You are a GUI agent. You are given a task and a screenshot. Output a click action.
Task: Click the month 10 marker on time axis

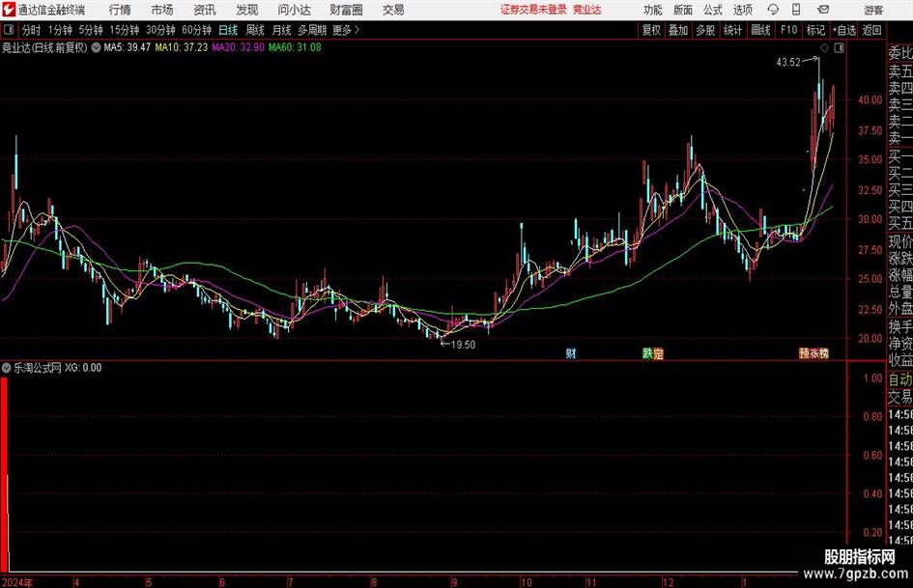pyautogui.click(x=527, y=582)
